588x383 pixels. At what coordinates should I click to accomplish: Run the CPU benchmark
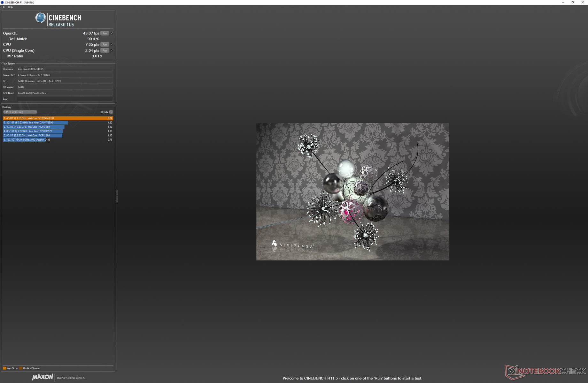coord(105,45)
